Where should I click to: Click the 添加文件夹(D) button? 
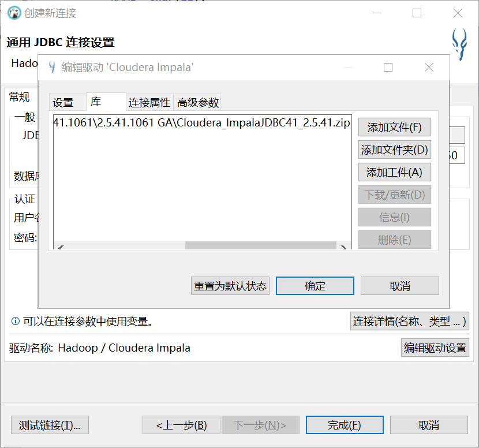(394, 150)
